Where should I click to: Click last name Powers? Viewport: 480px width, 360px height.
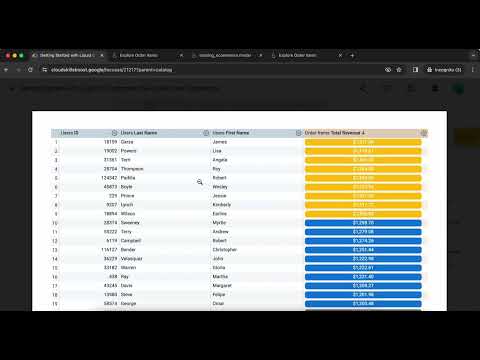point(128,151)
